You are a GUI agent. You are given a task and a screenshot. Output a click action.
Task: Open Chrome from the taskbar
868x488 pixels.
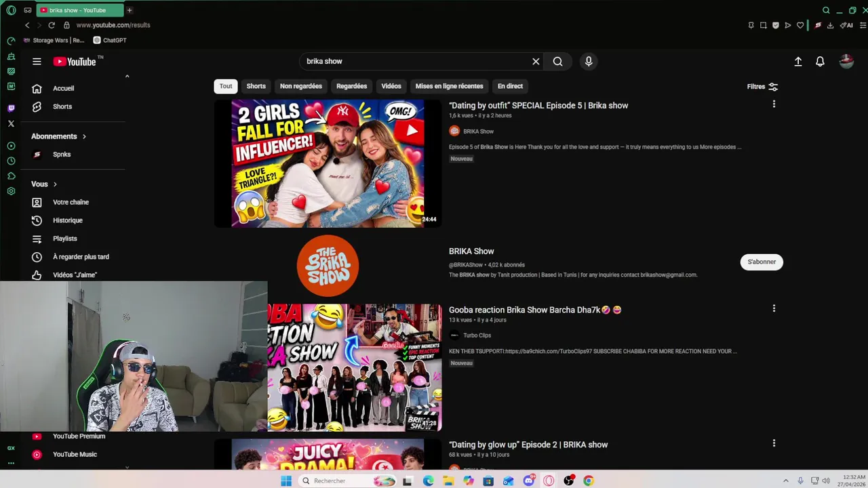(589, 481)
